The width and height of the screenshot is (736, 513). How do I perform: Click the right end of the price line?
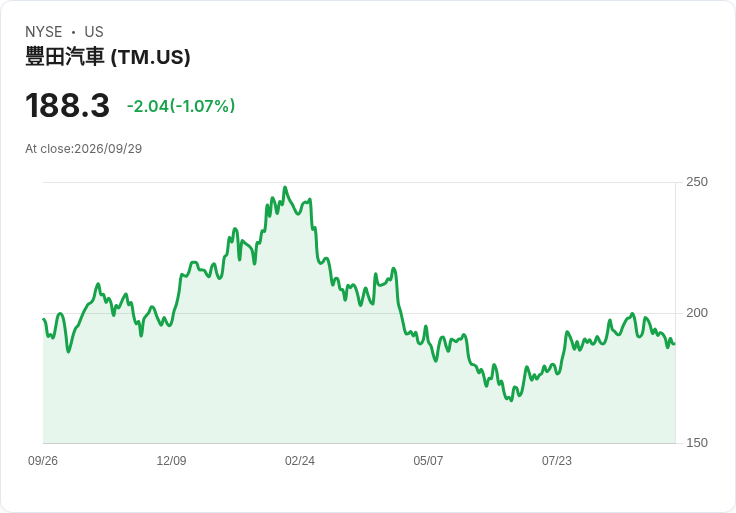click(674, 344)
